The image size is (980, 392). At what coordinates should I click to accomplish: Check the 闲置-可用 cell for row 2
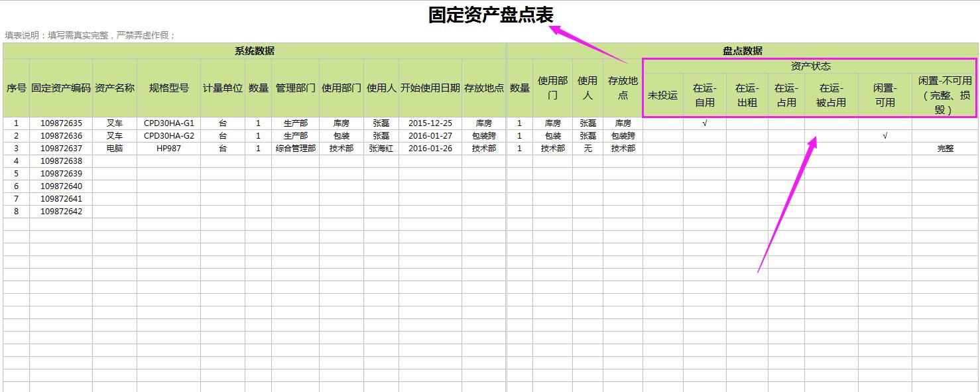click(886, 135)
